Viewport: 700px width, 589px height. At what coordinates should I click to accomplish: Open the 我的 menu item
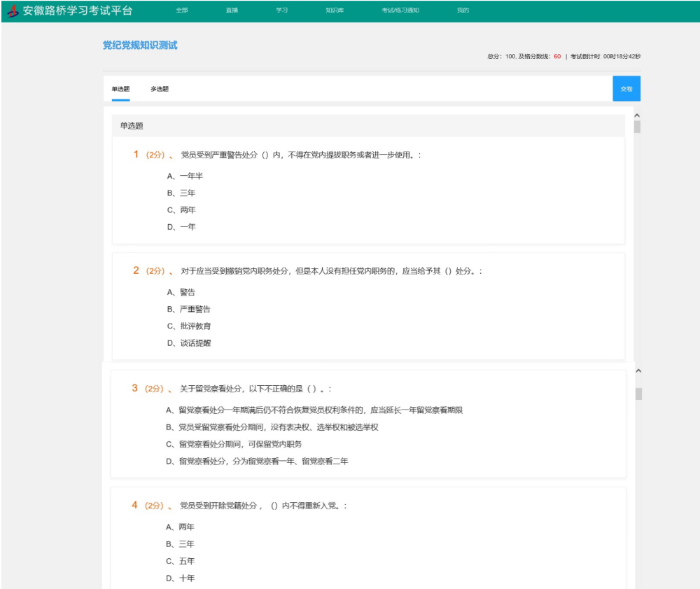tap(463, 11)
